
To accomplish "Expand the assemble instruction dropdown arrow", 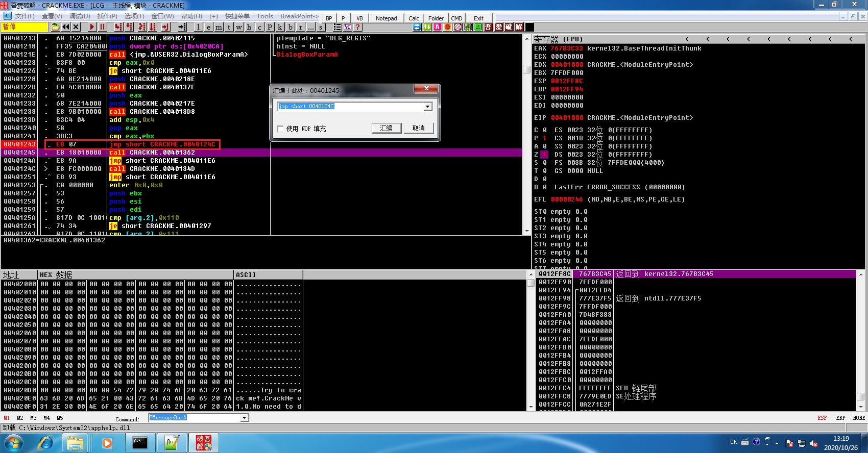I will pos(427,107).
